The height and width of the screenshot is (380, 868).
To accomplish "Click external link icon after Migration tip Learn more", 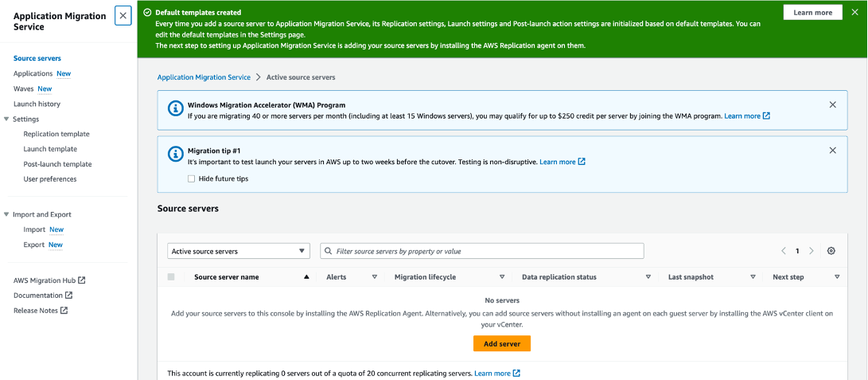I will 582,162.
